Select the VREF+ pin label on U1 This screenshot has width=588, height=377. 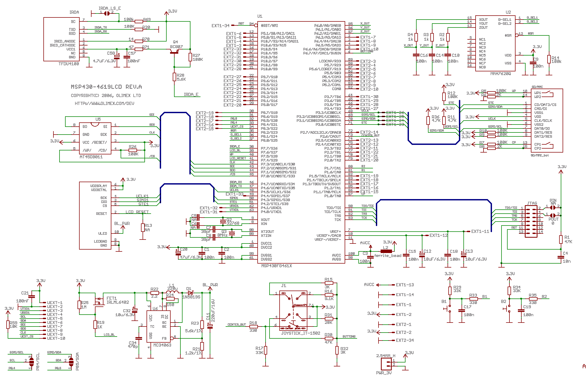click(x=335, y=232)
